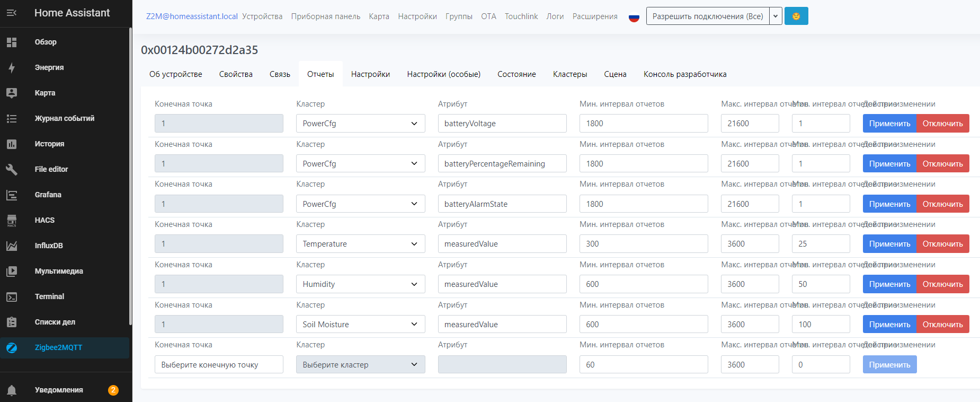Open the Touchlink navigation link
Image resolution: width=980 pixels, height=402 pixels.
point(521,16)
